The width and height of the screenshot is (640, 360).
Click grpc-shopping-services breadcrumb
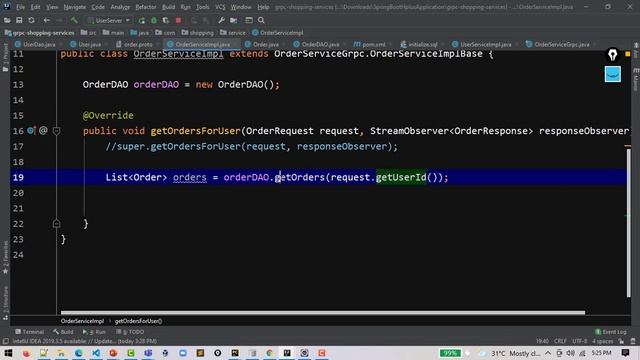point(40,33)
